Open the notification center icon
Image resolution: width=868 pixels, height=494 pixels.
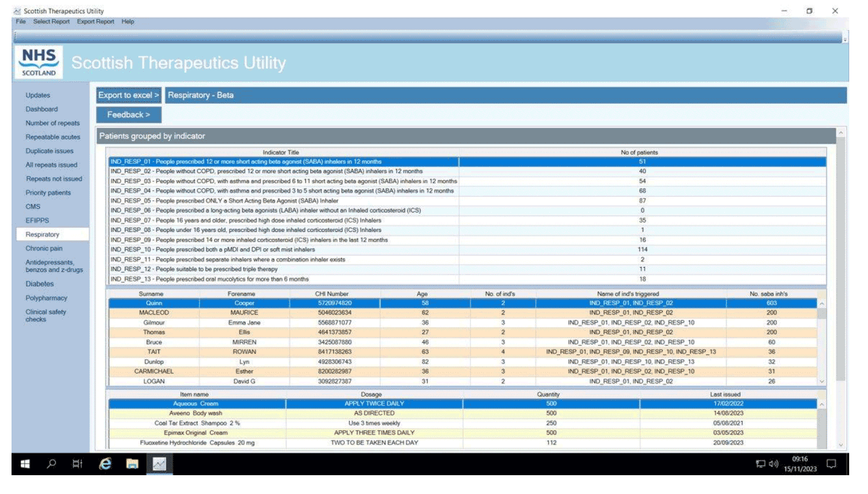point(831,464)
